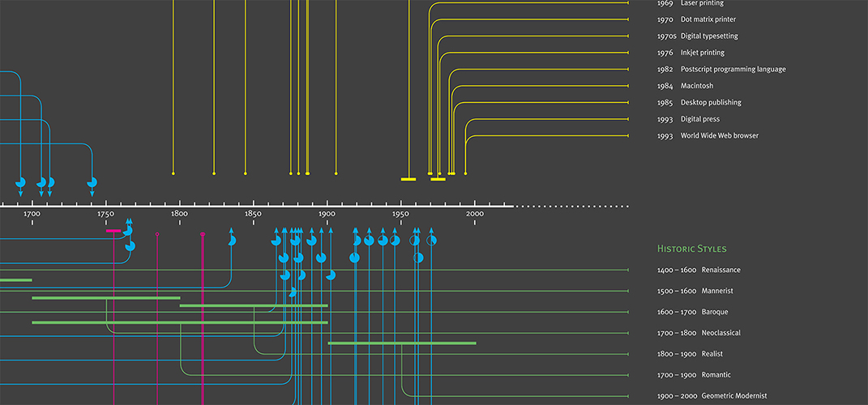Click the magenta T-bar marker near 1750
The image size is (868, 405).
[x=113, y=231]
